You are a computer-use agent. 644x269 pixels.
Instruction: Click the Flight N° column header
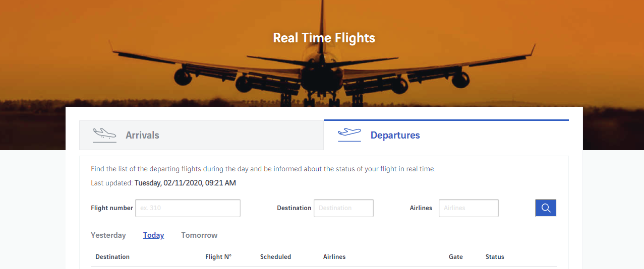[x=218, y=257]
